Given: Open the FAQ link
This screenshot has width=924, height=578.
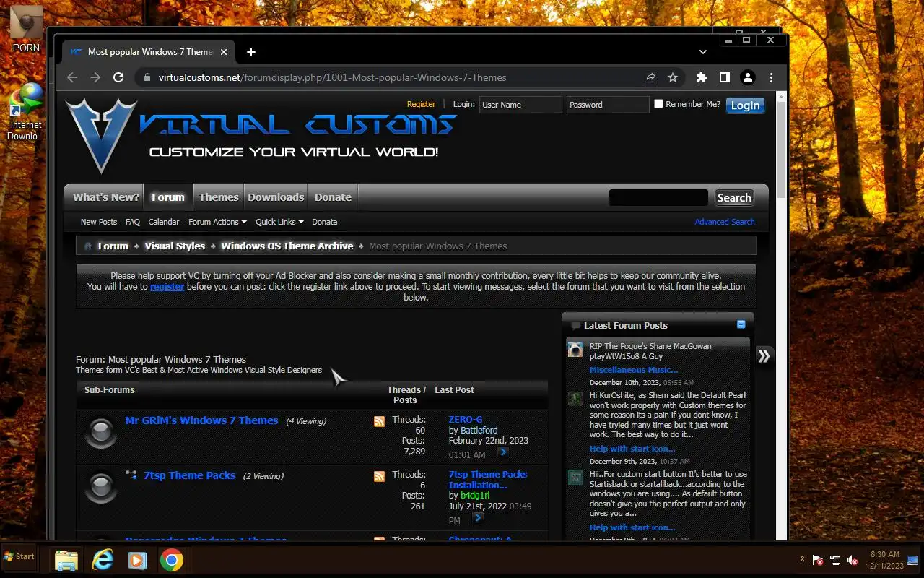Looking at the screenshot, I should pyautogui.click(x=132, y=222).
